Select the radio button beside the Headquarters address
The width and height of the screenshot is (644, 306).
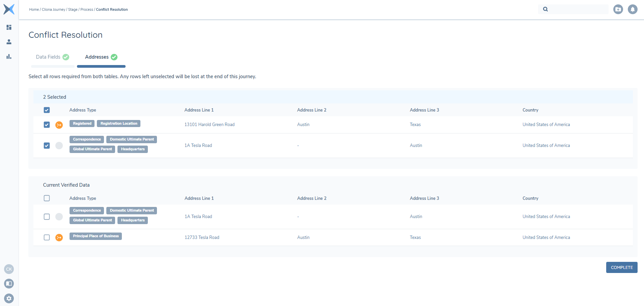click(59, 145)
